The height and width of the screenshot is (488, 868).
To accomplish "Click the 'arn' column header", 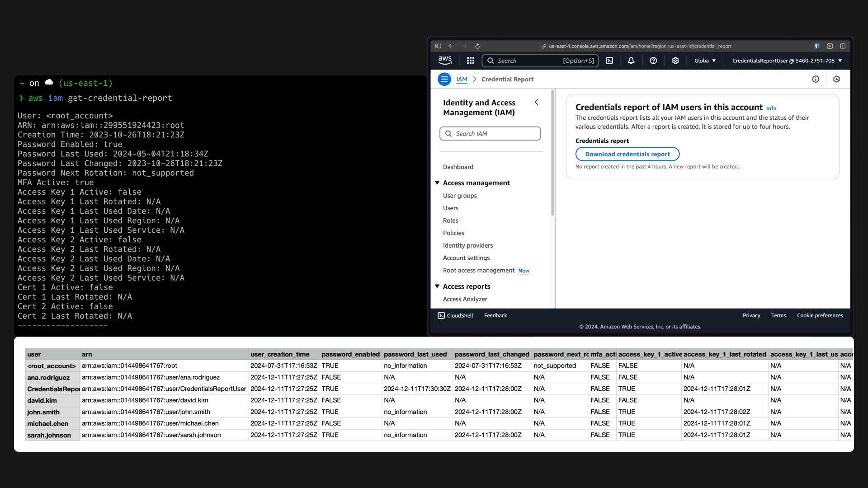I will (164, 354).
